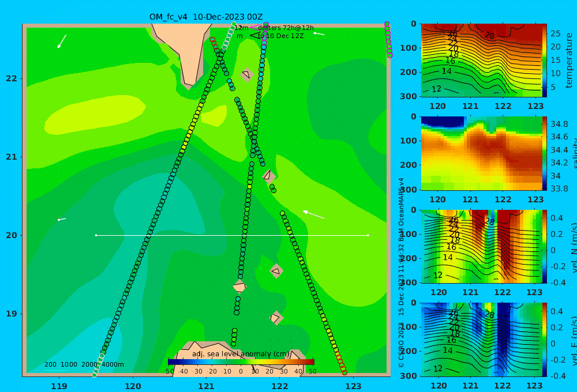The image size is (577, 392).
Task: Click the latitude label 22 on the map axis
Action: (x=12, y=79)
